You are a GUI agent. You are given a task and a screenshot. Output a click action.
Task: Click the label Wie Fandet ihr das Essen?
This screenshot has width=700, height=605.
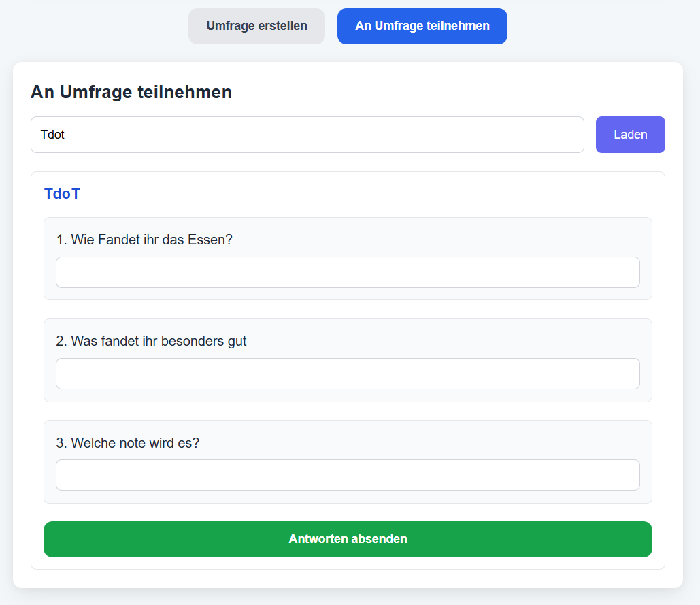click(x=144, y=240)
